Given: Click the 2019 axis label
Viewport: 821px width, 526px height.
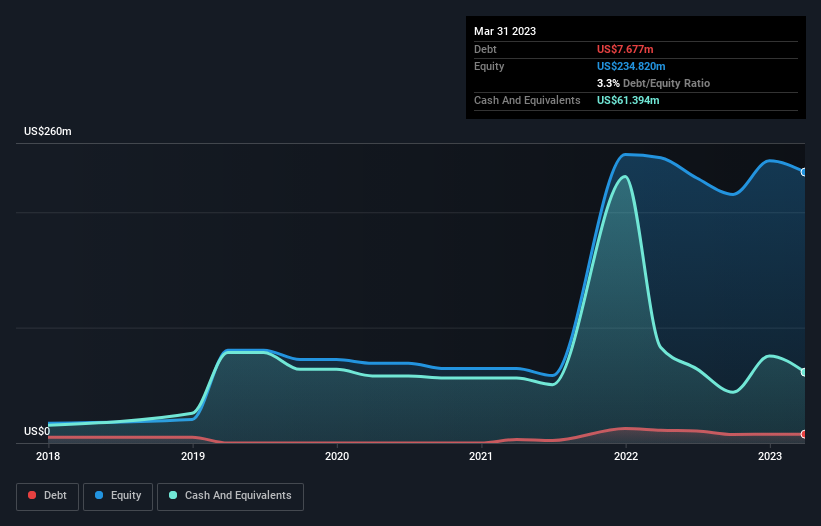Looking at the screenshot, I should coord(193,456).
